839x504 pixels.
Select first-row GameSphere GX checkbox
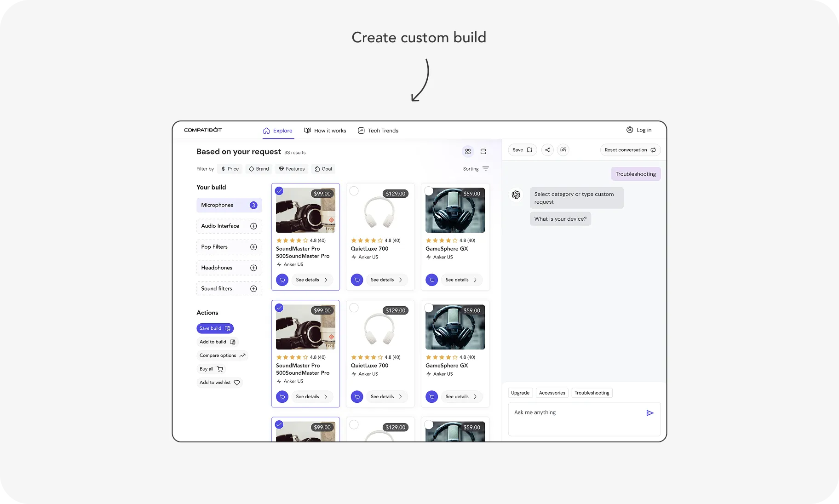[429, 191]
